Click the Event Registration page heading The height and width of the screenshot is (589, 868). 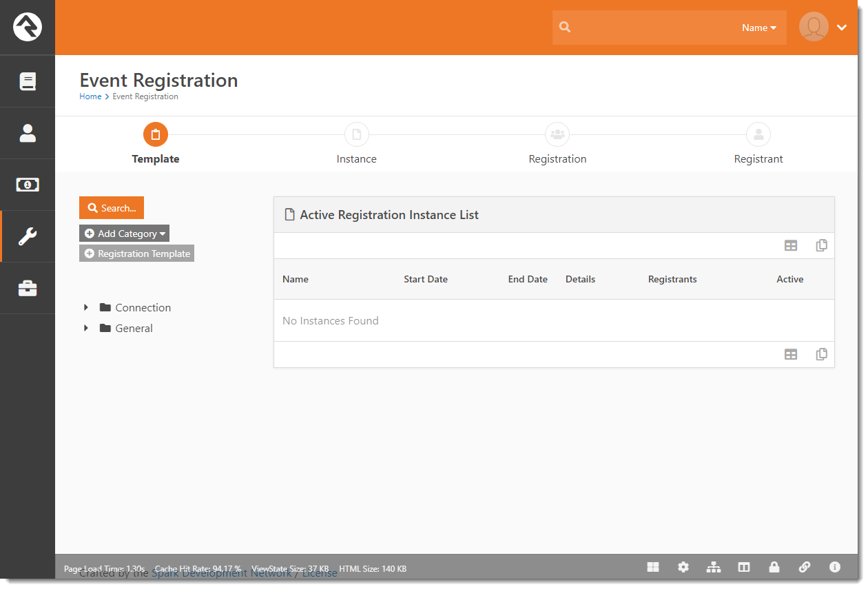click(159, 80)
